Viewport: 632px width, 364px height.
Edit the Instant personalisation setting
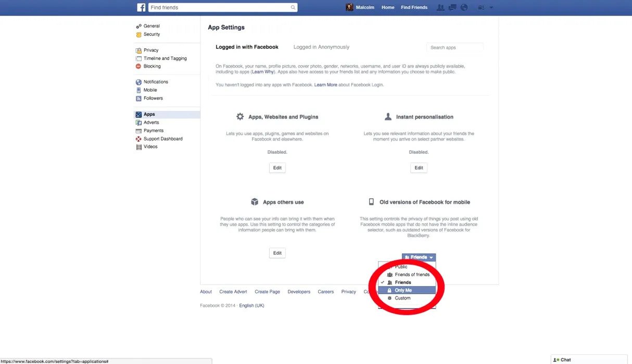[419, 168]
